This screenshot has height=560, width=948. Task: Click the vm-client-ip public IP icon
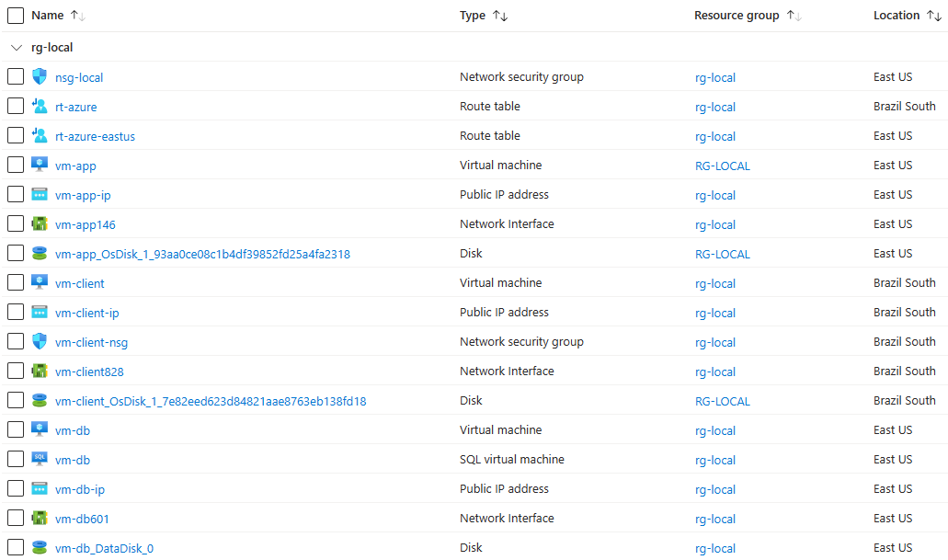40,312
